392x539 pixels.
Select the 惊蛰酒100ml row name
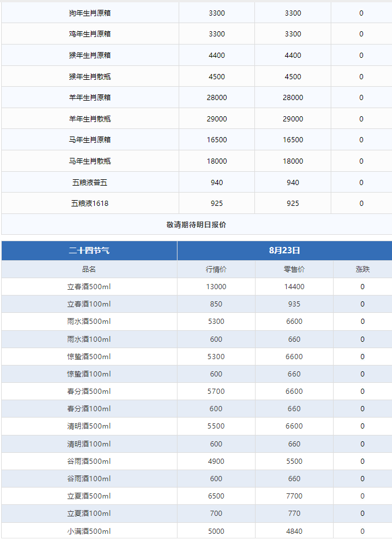[89, 374]
